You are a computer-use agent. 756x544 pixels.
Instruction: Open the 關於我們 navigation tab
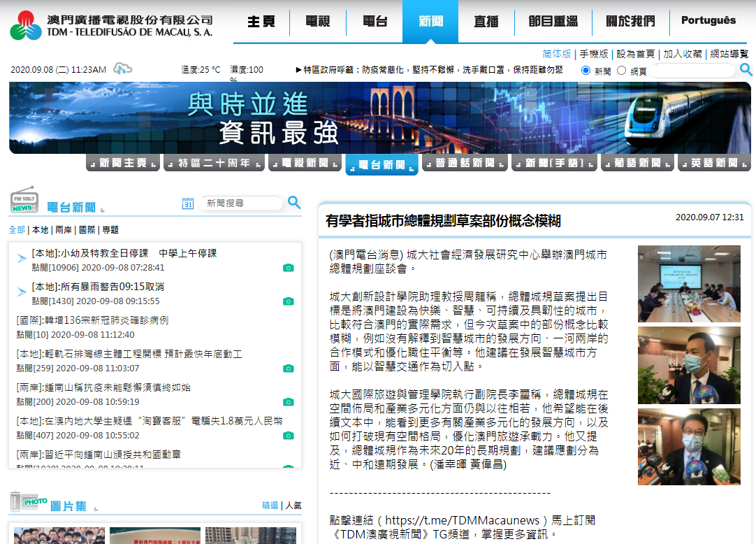click(x=631, y=22)
